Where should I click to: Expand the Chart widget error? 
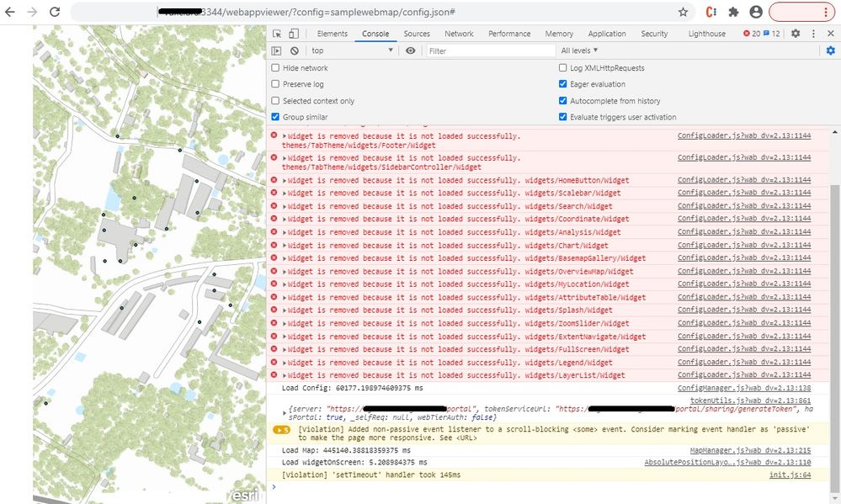(285, 246)
